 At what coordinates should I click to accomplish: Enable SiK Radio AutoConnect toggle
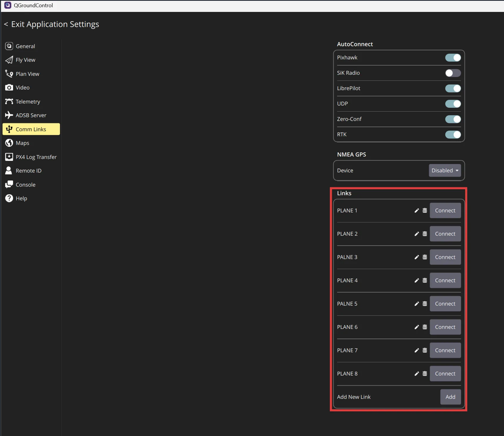[x=453, y=73]
